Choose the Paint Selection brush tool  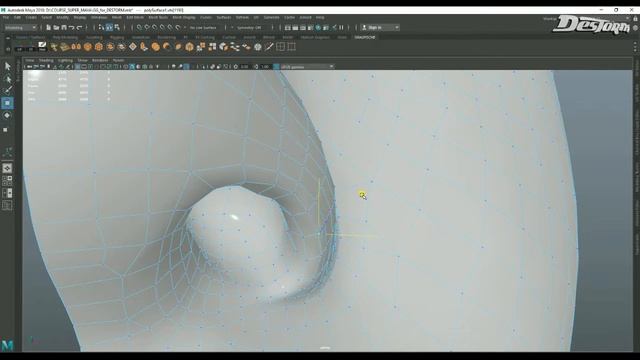click(x=7, y=90)
